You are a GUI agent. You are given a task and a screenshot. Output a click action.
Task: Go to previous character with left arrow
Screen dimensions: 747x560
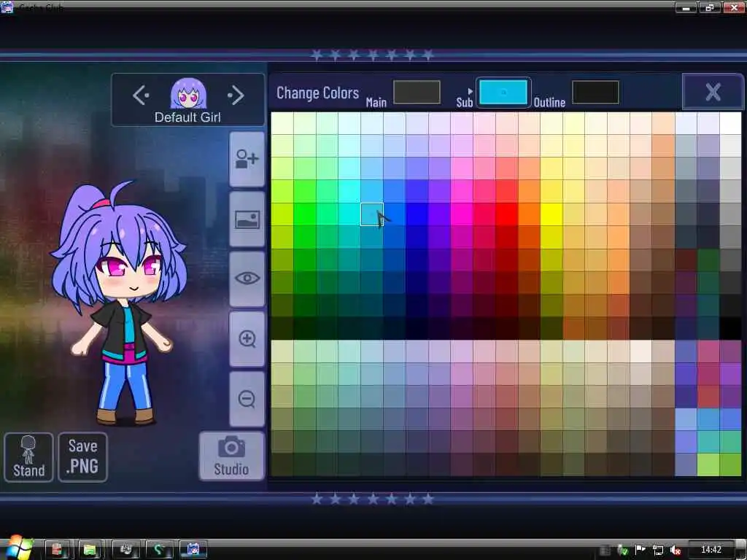click(x=141, y=96)
